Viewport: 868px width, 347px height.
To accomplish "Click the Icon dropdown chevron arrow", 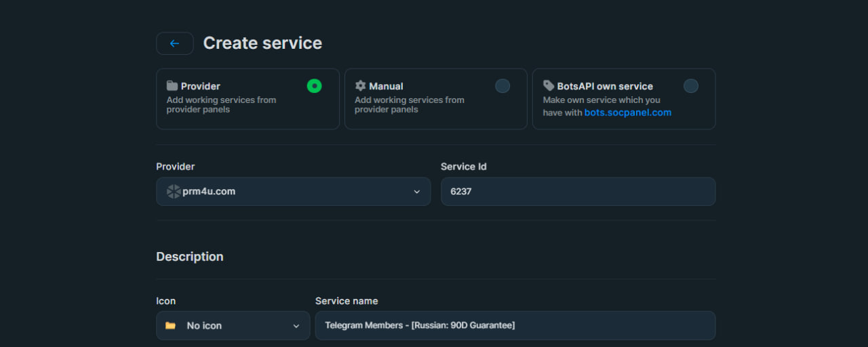I will click(296, 326).
